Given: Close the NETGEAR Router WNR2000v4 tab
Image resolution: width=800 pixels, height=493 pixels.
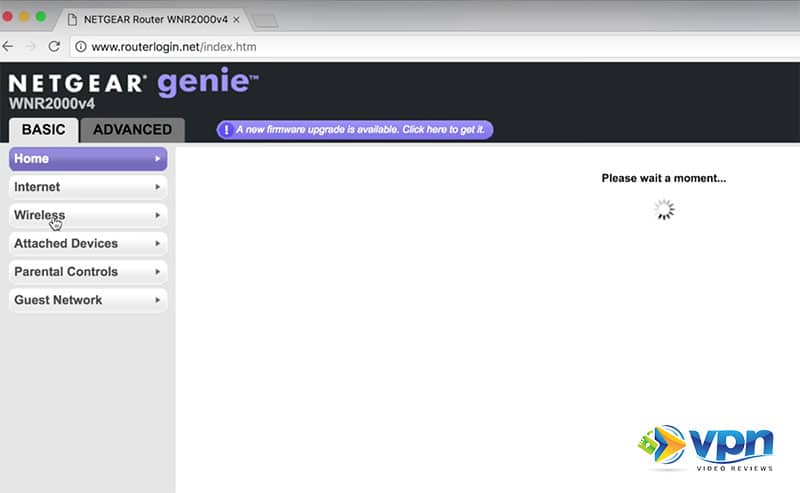Looking at the screenshot, I should click(x=236, y=19).
